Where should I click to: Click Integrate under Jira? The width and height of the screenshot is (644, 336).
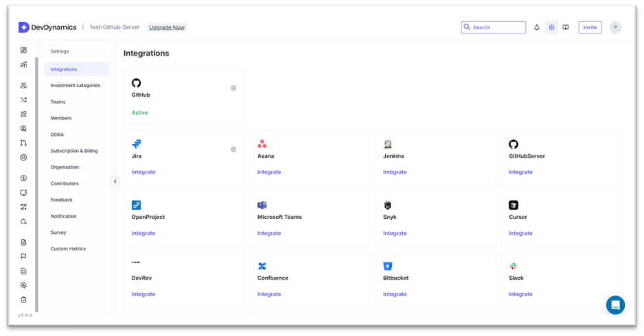(x=143, y=172)
